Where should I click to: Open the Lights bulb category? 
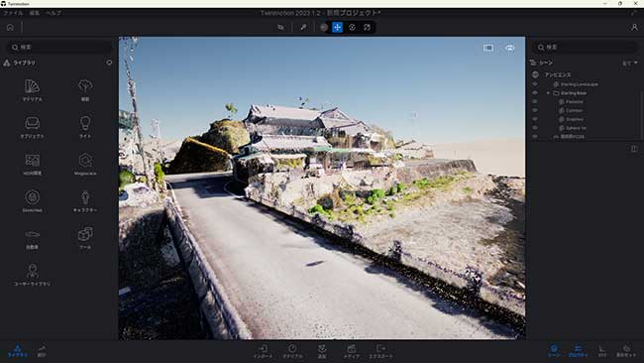click(x=85, y=127)
